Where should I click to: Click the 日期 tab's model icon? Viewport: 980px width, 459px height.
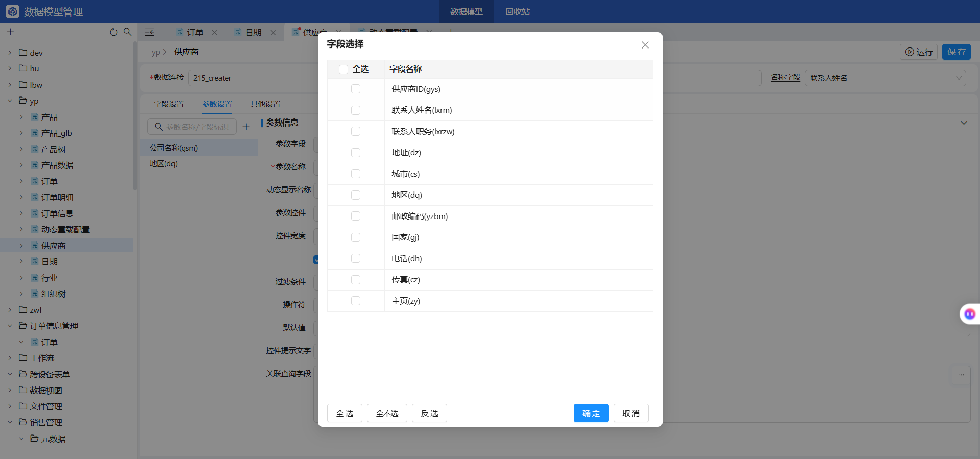238,32
